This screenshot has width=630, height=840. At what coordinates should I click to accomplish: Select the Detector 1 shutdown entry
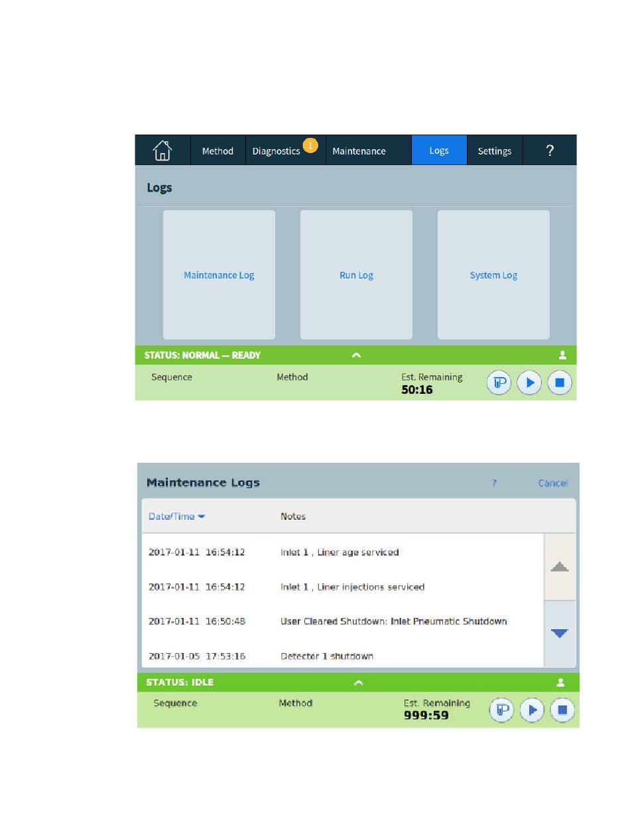tap(343, 656)
